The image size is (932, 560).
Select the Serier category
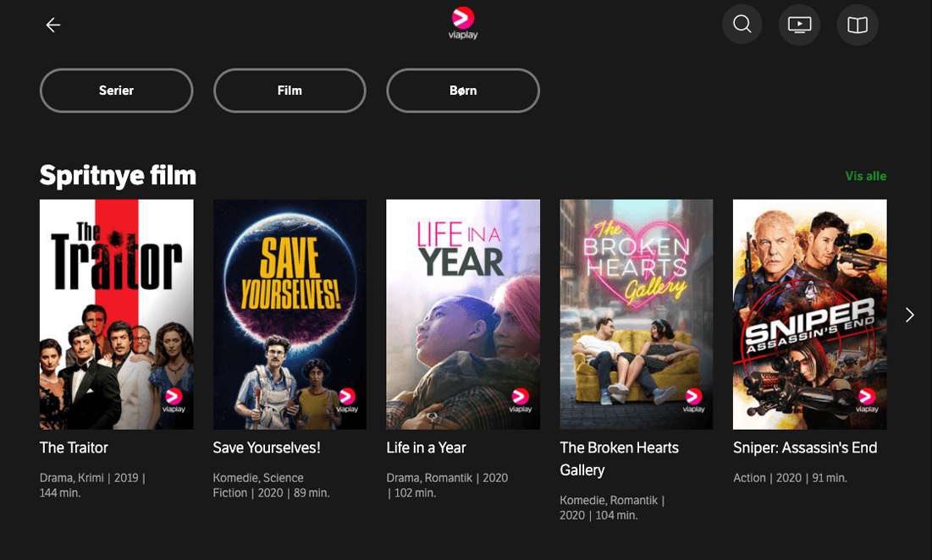click(x=117, y=91)
